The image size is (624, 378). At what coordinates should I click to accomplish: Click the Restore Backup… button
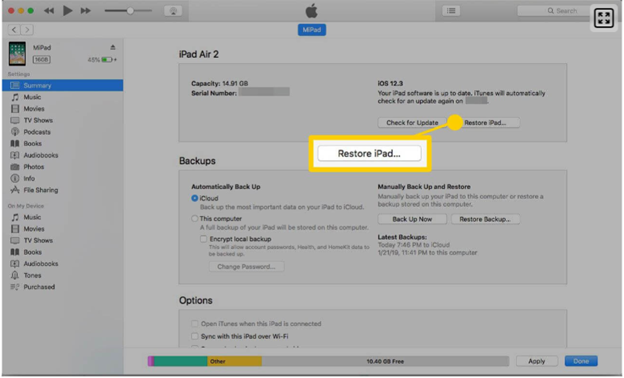coord(485,219)
